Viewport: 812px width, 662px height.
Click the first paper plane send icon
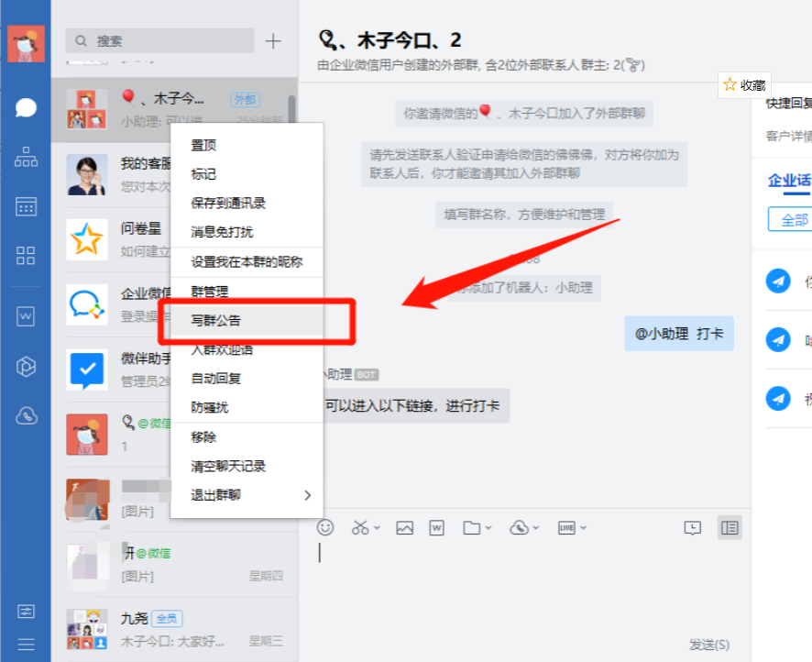coord(778,281)
